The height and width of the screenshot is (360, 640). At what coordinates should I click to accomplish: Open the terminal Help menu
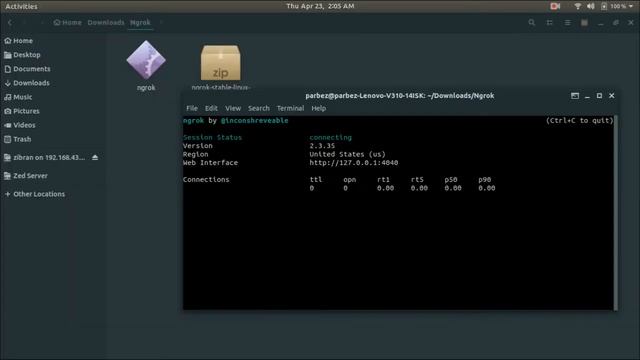click(x=319, y=108)
